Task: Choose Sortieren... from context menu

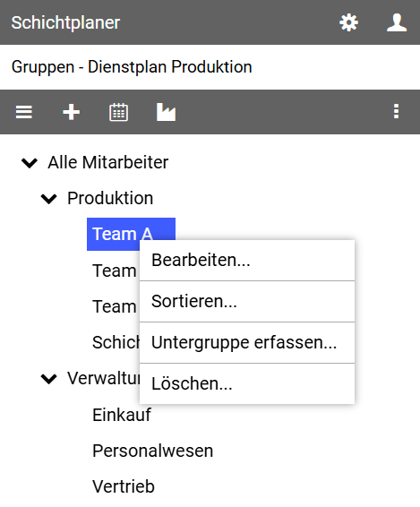Action: pos(247,301)
